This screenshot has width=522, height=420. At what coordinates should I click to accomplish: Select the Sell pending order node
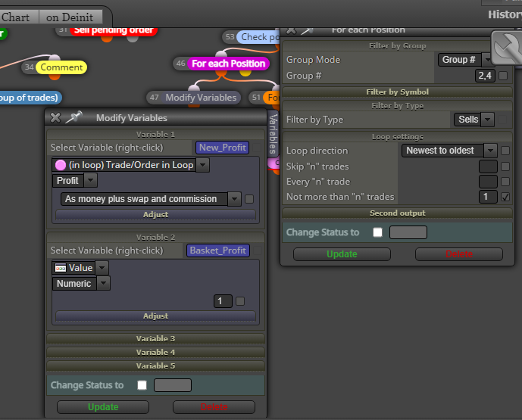pos(114,30)
